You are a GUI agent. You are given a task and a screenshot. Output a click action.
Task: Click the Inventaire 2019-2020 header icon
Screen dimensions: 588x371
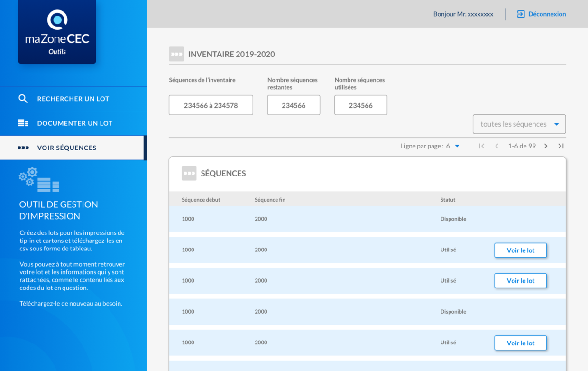(x=176, y=54)
